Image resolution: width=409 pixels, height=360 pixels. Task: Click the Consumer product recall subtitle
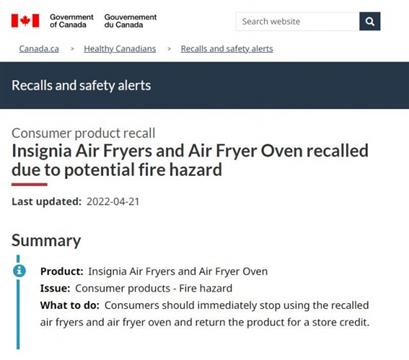(x=83, y=133)
